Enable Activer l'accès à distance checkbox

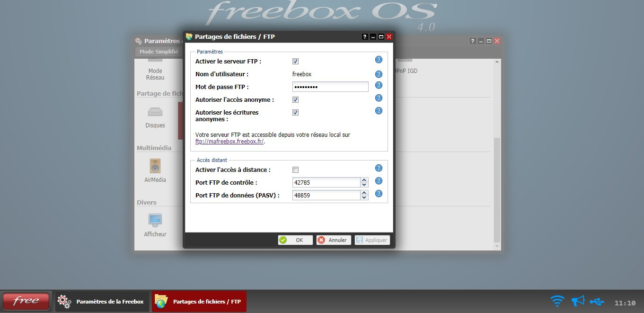295,170
